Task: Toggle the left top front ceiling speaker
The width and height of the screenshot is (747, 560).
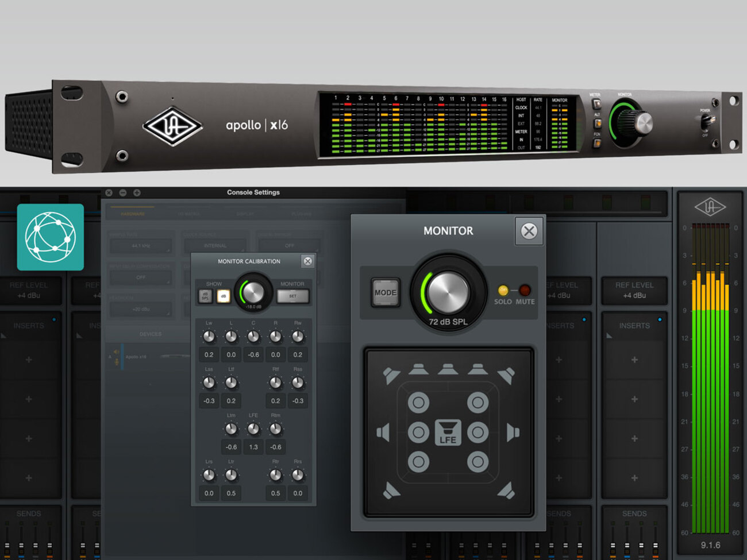Action: point(418,403)
